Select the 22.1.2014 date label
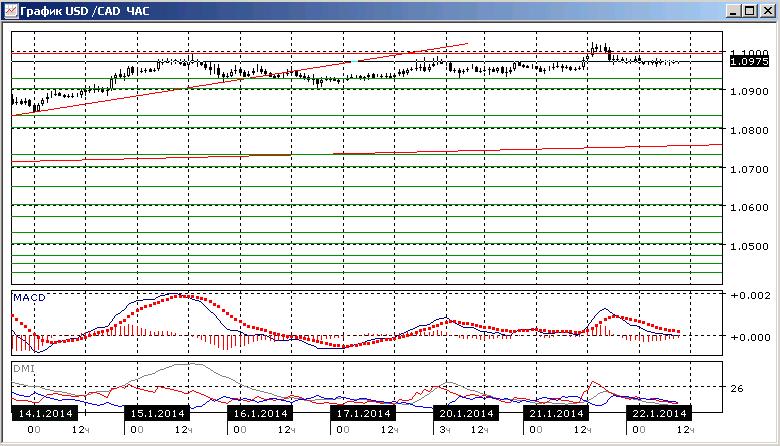 coord(659,413)
